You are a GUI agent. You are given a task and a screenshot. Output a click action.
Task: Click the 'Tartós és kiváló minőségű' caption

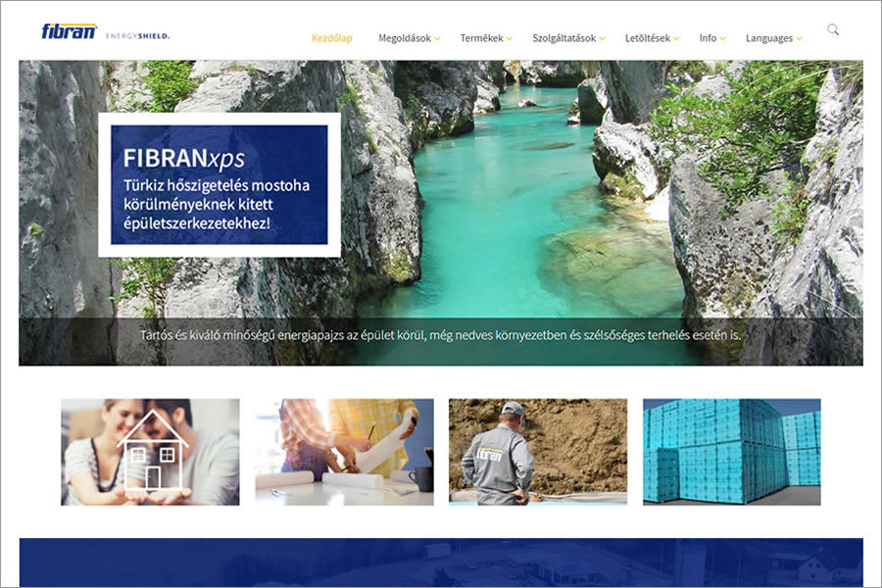coord(440,335)
